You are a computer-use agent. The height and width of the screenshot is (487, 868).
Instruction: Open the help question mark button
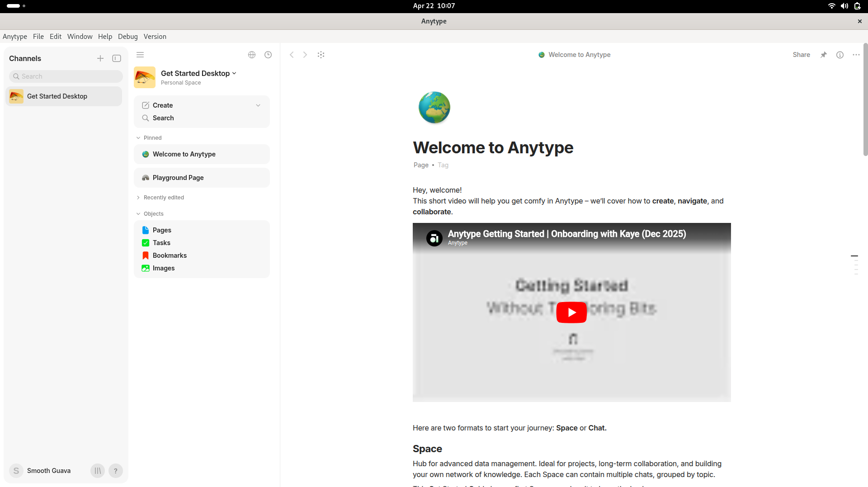click(116, 471)
